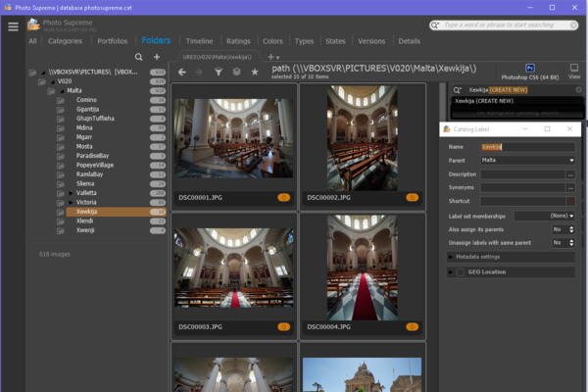Launch Photoshop CS6 (64 Bit) icon
The image size is (588, 392).
pos(531,68)
